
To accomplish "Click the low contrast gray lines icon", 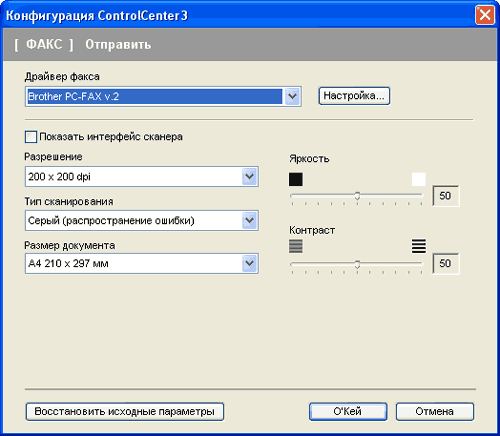I will [296, 246].
